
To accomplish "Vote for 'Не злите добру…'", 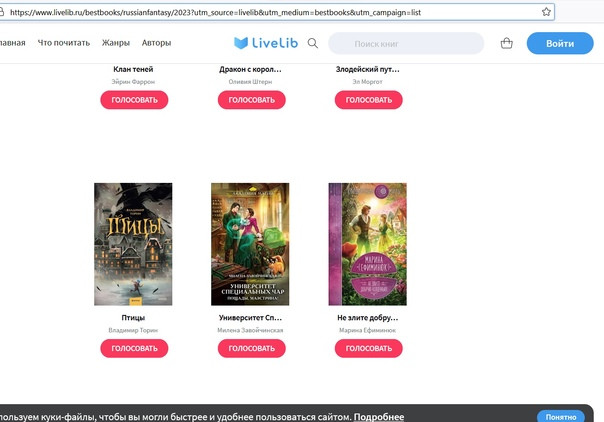I will [x=369, y=348].
